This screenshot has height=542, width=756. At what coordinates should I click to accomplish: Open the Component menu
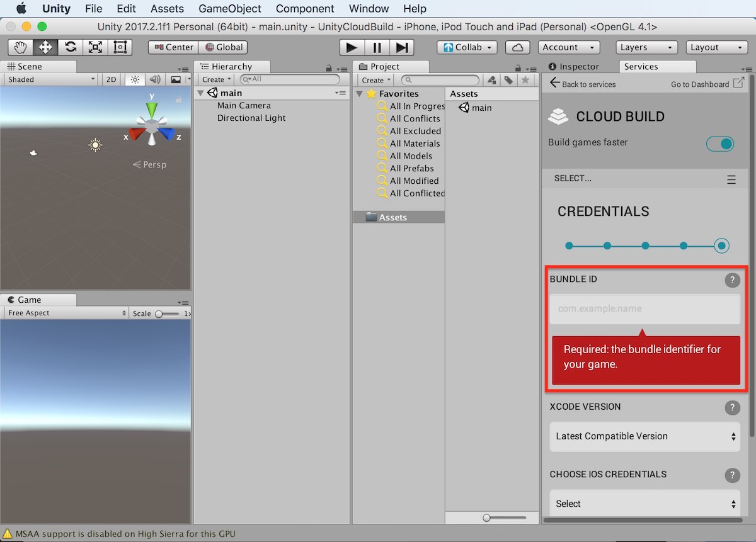(305, 9)
